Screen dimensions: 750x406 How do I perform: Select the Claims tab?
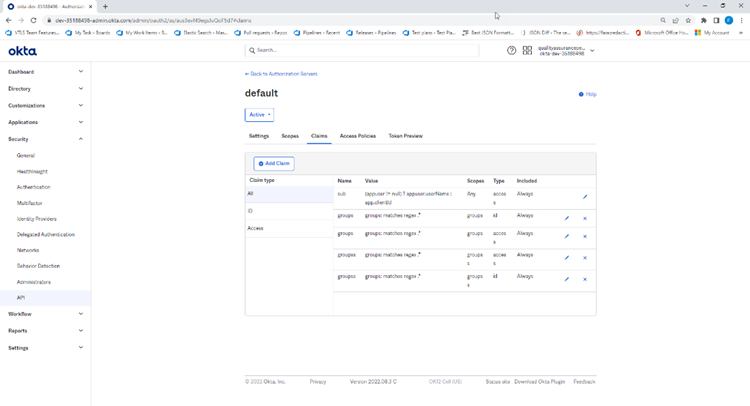[x=319, y=136]
